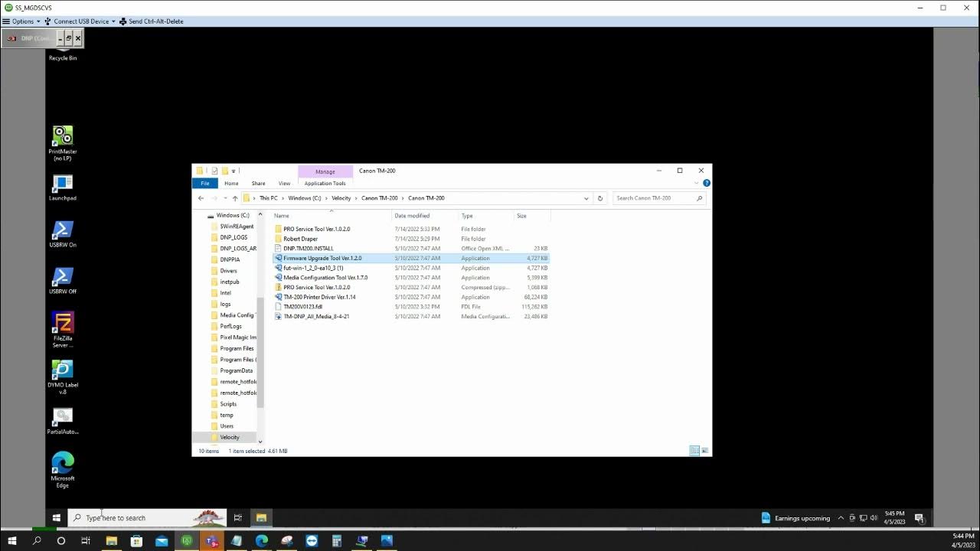This screenshot has height=551, width=980.
Task: Expand address bar history dropdown
Action: (x=586, y=198)
